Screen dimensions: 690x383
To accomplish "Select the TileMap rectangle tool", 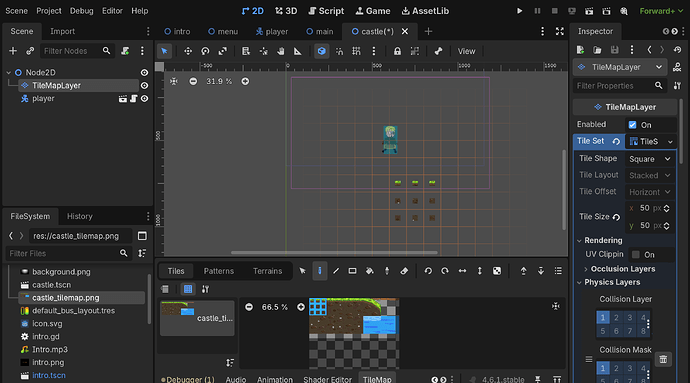I will 352,271.
